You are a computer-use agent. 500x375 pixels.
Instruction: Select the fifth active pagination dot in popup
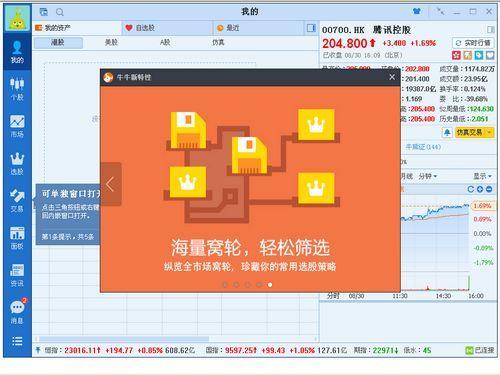270,285
